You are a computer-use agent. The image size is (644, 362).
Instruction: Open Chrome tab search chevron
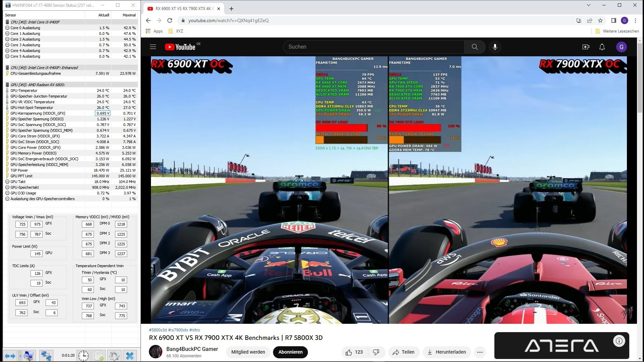tap(589, 5)
